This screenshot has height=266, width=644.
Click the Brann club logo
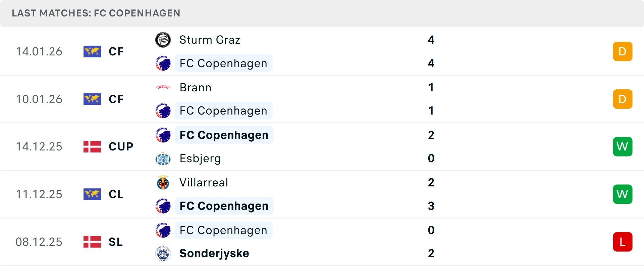tap(163, 87)
